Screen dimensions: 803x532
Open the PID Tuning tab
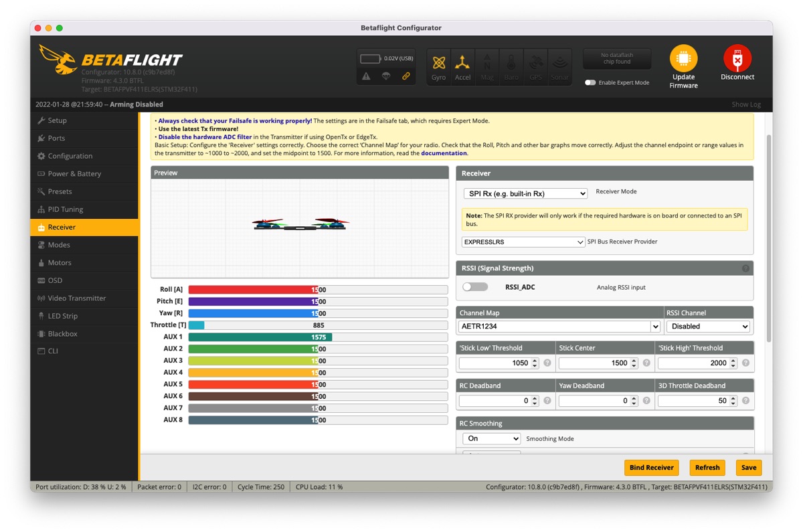[84, 209]
